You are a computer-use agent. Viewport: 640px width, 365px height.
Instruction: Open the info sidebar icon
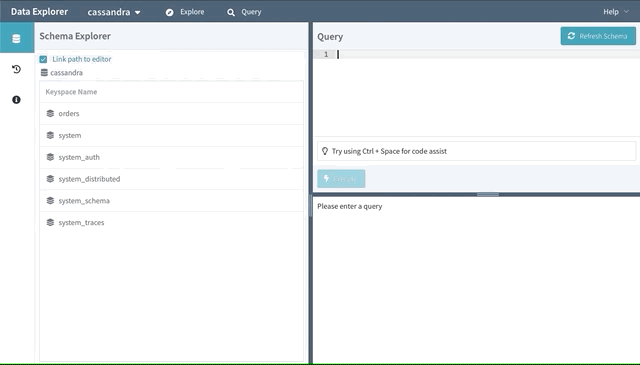coord(16,100)
